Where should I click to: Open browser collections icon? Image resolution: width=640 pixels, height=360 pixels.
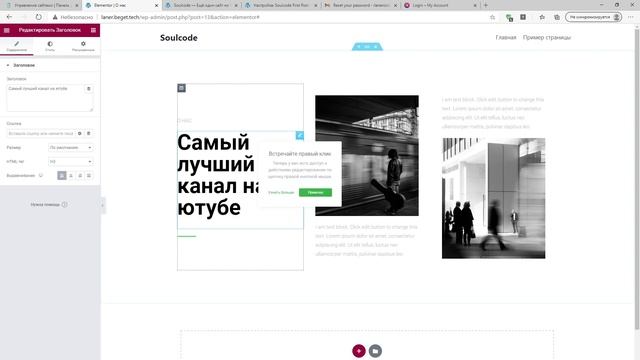(x=557, y=17)
